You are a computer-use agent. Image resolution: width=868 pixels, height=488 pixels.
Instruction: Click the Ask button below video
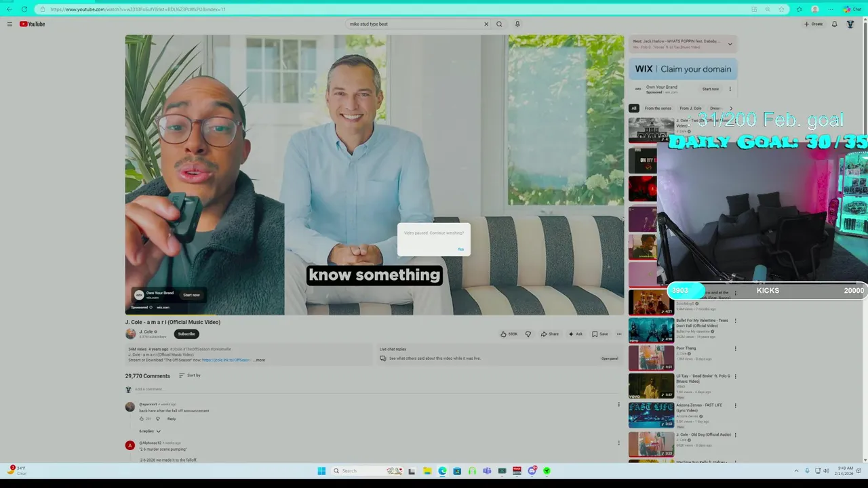576,334
